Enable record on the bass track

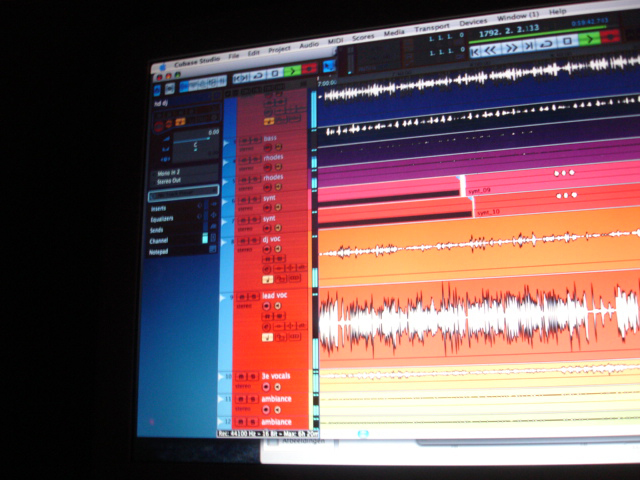click(268, 146)
